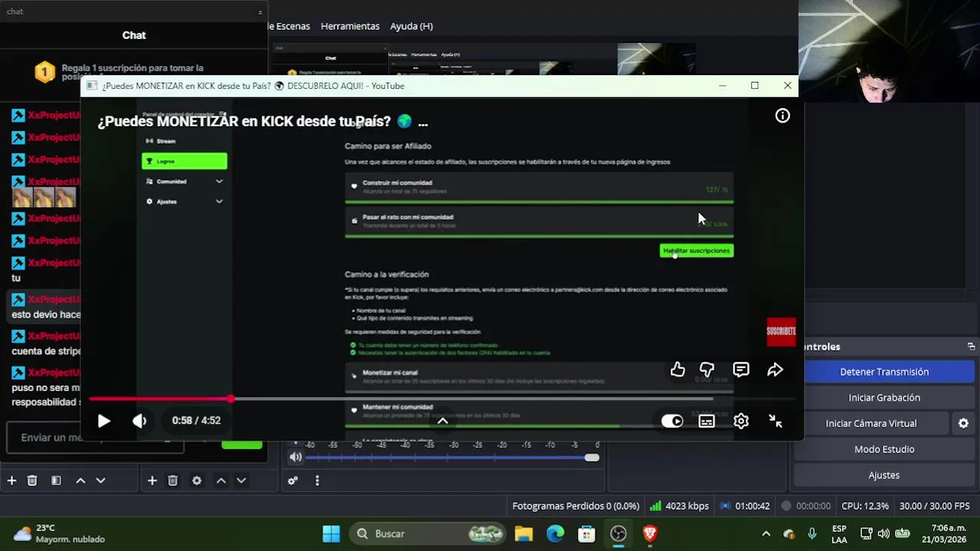Open the Windows Start menu
This screenshot has height=551, width=980.
(x=331, y=533)
